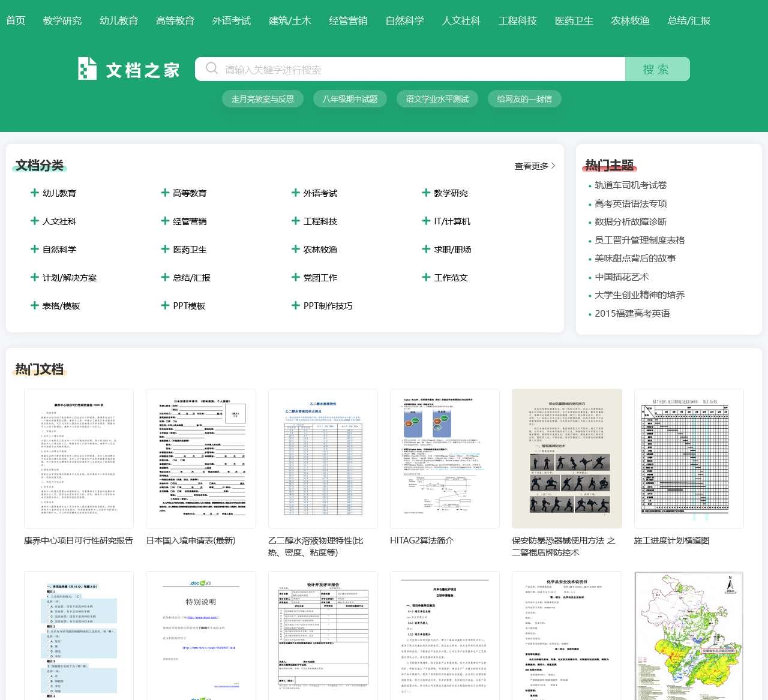Open the 求职/职场 category
768x700 pixels.
point(452,250)
